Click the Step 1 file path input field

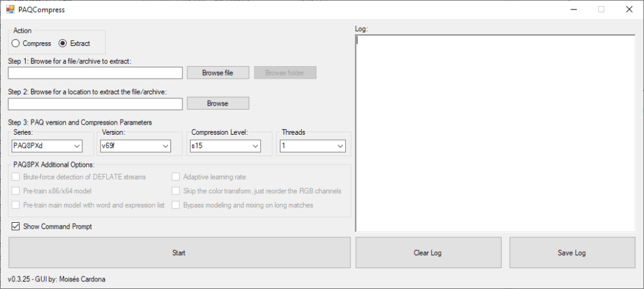coord(96,73)
